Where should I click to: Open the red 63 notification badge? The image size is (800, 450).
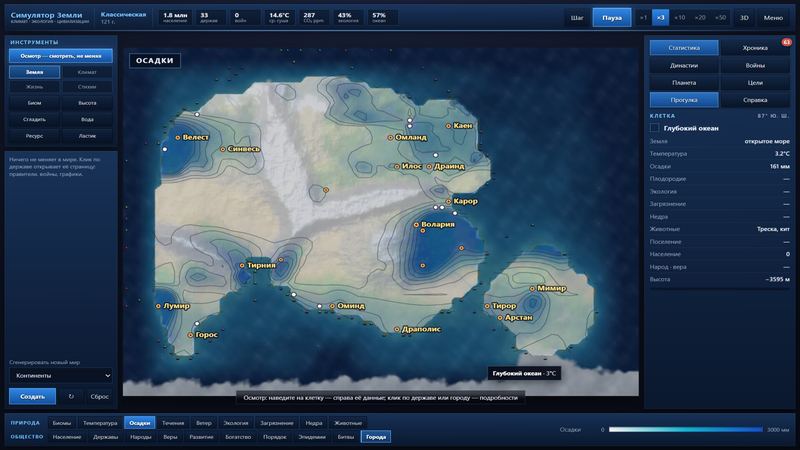(786, 42)
